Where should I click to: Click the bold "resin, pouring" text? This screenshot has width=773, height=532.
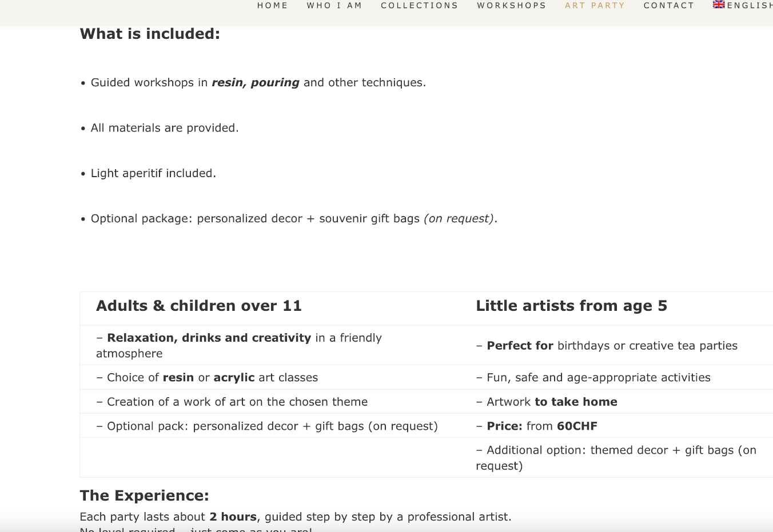click(256, 82)
